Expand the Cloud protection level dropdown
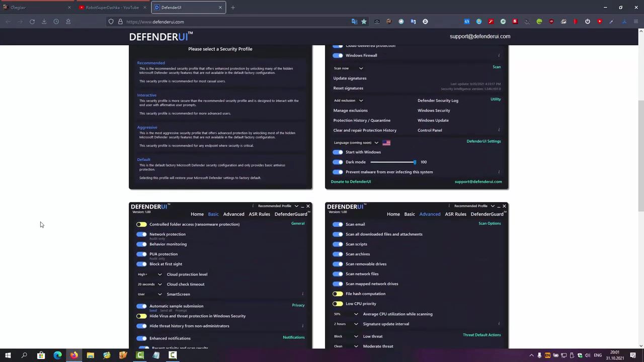This screenshot has height=362, width=644. [x=159, y=275]
